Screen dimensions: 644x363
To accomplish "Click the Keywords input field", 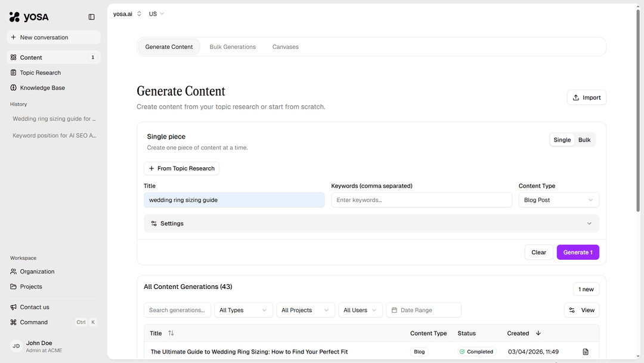I will pos(421,199).
